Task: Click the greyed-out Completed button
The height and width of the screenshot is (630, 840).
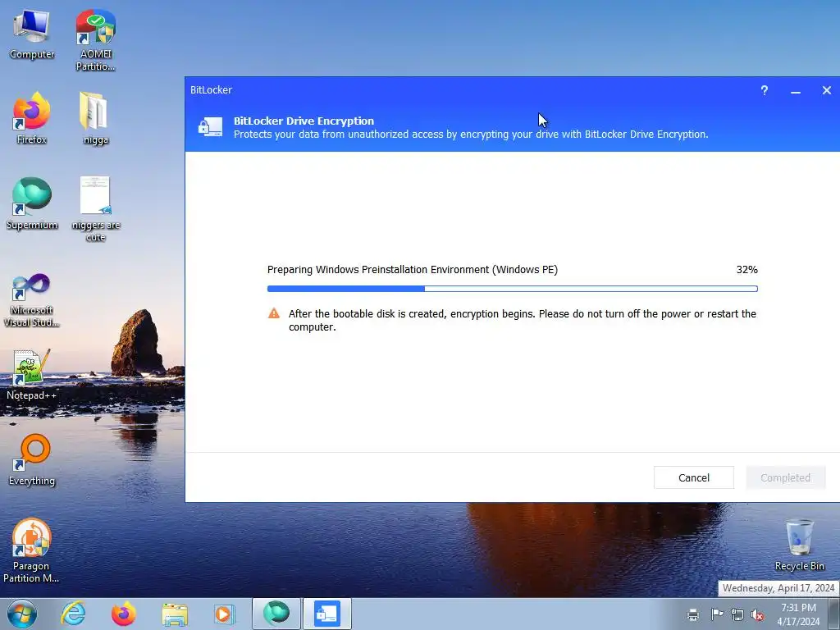Action: (x=785, y=477)
